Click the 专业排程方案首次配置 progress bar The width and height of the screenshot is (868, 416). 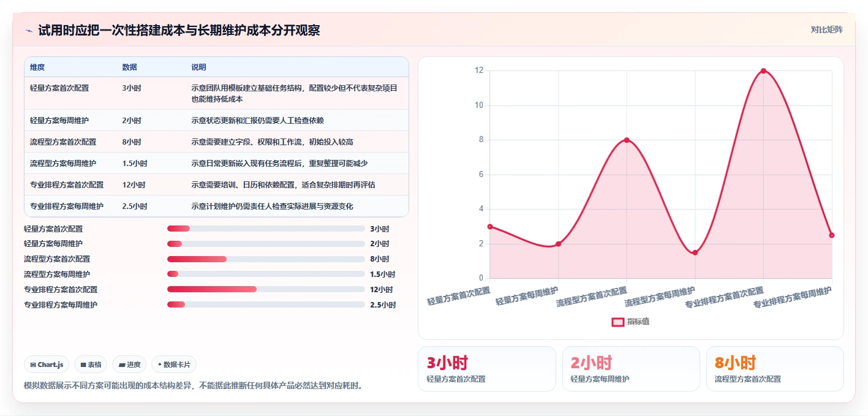click(x=266, y=289)
